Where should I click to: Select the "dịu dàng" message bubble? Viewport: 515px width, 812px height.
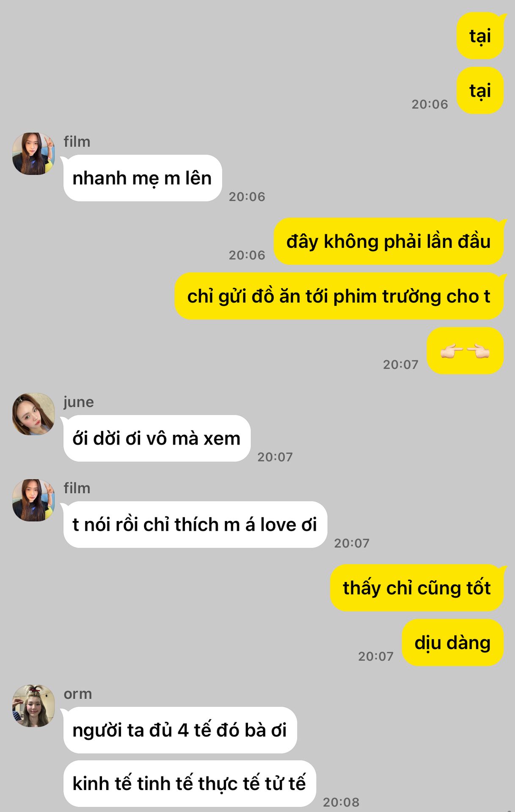(x=453, y=642)
